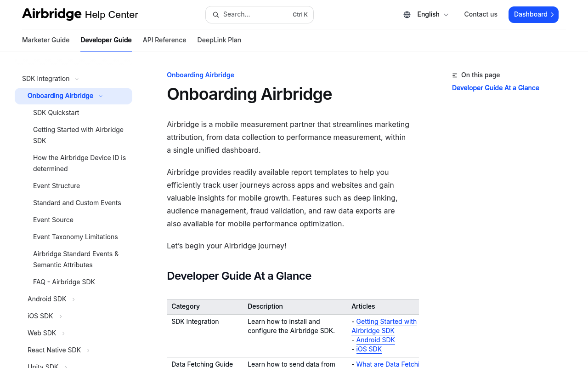The width and height of the screenshot is (588, 368).
Task: Open the English language dropdown
Action: pyautogui.click(x=433, y=15)
